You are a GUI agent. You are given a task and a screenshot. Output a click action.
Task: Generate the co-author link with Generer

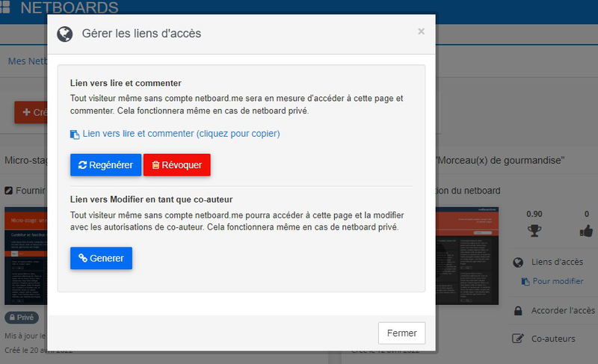click(x=101, y=258)
